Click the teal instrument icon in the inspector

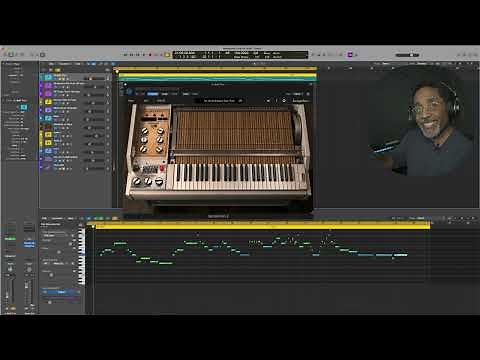point(24,107)
